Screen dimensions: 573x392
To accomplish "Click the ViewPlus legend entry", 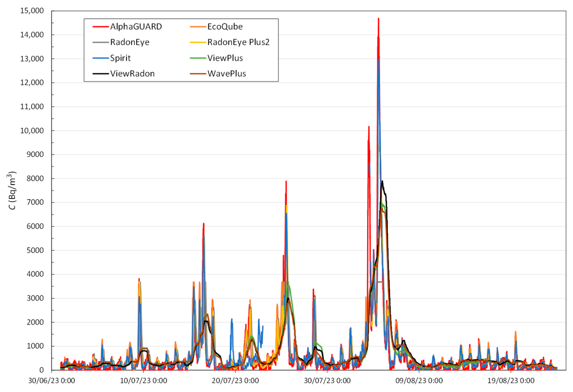I will (x=225, y=58).
